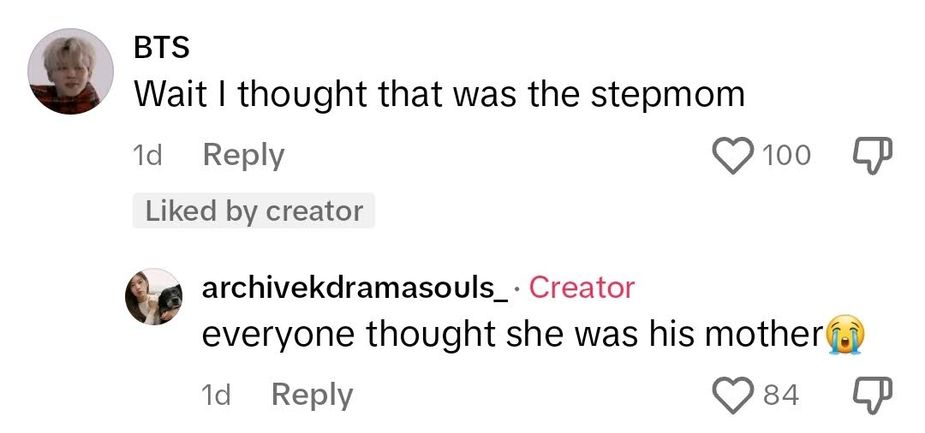Open the archivekdramasouls_ profile picture
Image resolution: width=925 pixels, height=433 pixels.
click(153, 297)
